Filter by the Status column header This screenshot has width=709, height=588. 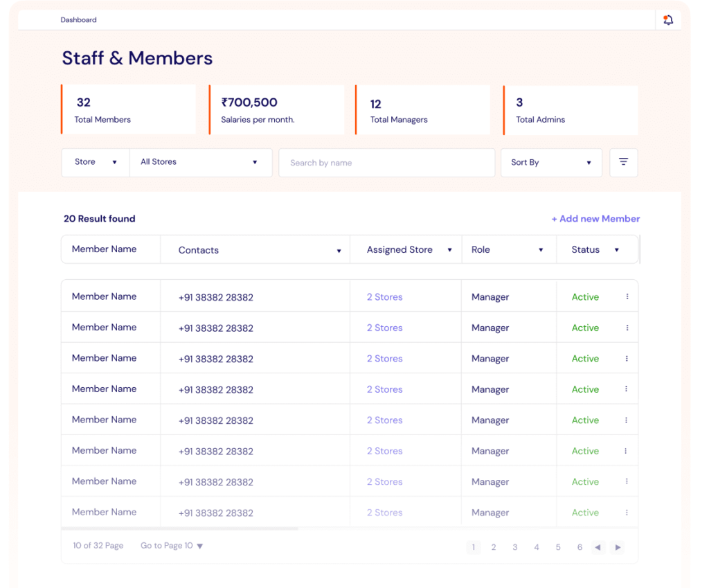(595, 249)
